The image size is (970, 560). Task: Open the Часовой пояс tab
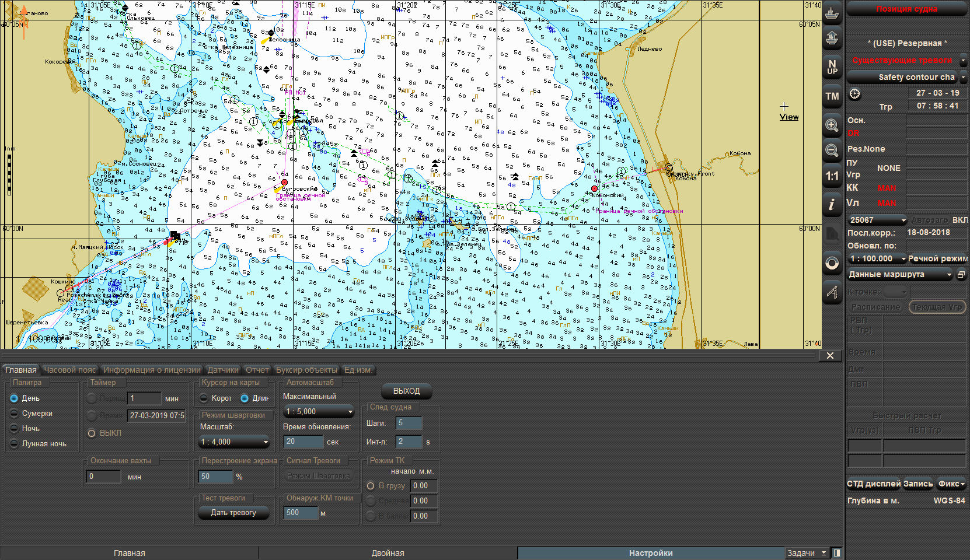pos(70,370)
